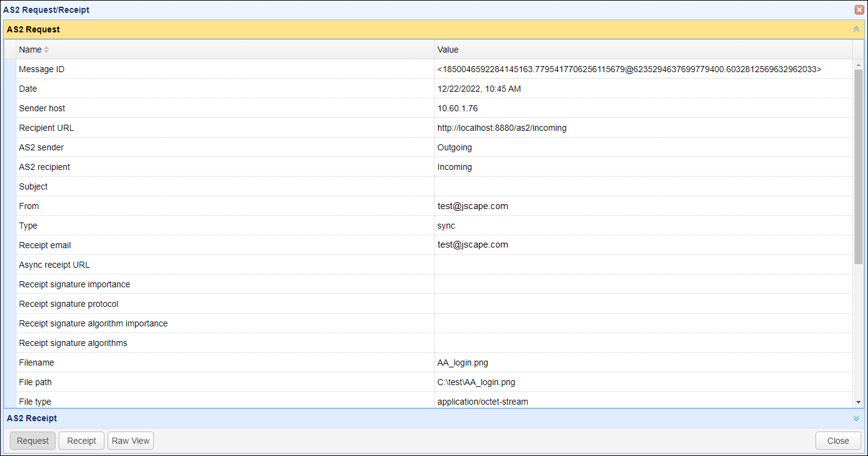Click the scrollbar up arrow

858,64
